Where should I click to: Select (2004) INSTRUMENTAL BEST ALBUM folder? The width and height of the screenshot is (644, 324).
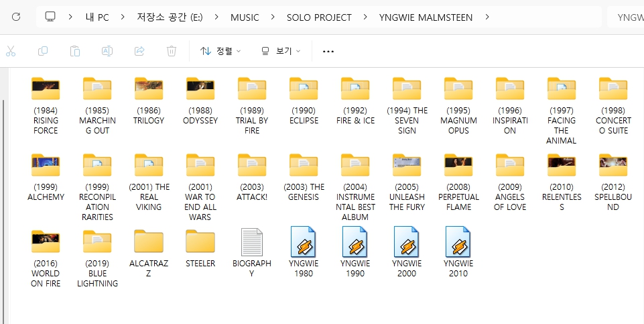tap(355, 187)
